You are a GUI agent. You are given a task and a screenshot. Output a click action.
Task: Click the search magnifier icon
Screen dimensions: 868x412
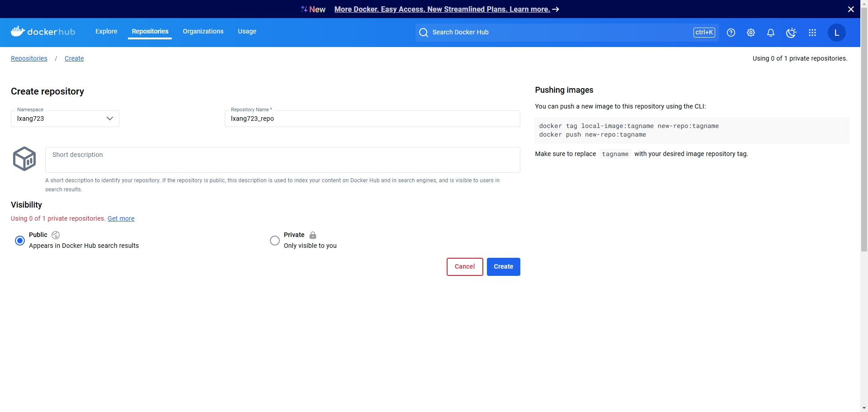[x=424, y=33]
